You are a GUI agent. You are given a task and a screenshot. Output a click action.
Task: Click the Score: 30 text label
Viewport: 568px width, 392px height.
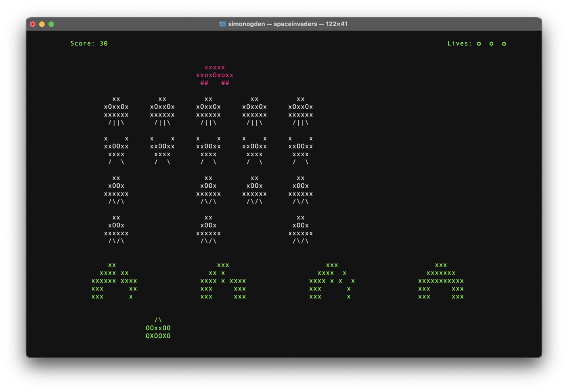pyautogui.click(x=89, y=43)
